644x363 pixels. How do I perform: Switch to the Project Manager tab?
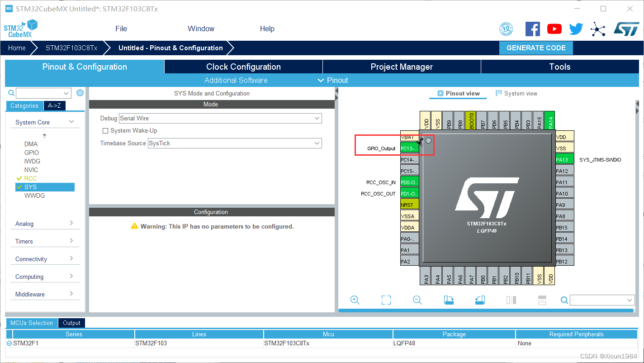point(402,67)
